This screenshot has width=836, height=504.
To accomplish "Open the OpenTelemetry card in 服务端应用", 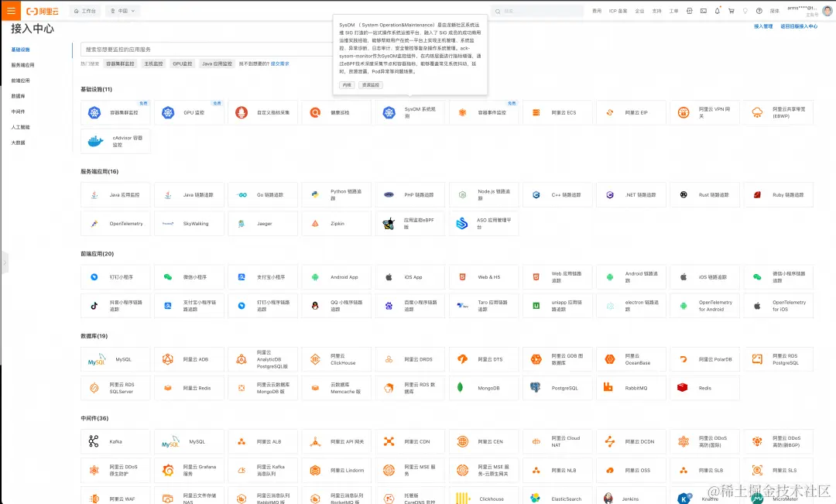I will [115, 224].
